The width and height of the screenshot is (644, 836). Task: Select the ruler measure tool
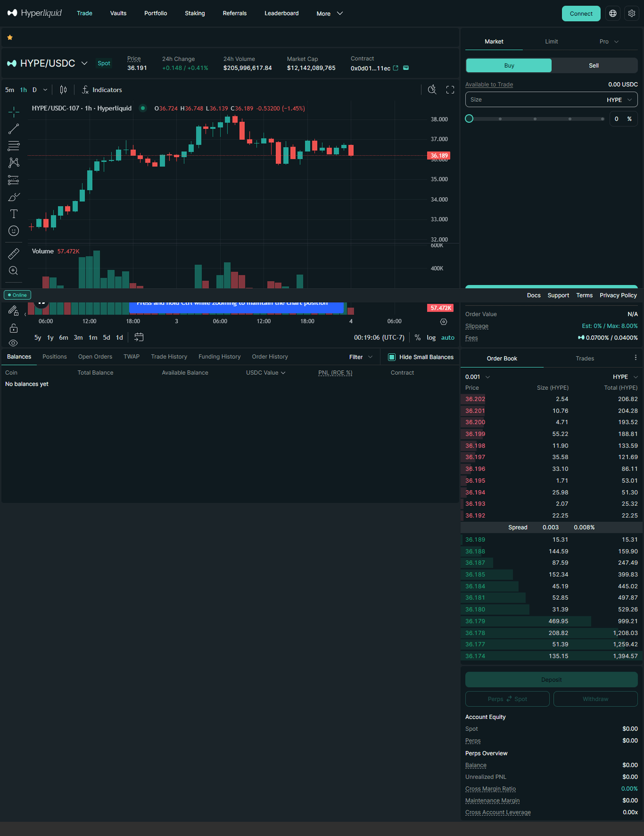(x=13, y=253)
